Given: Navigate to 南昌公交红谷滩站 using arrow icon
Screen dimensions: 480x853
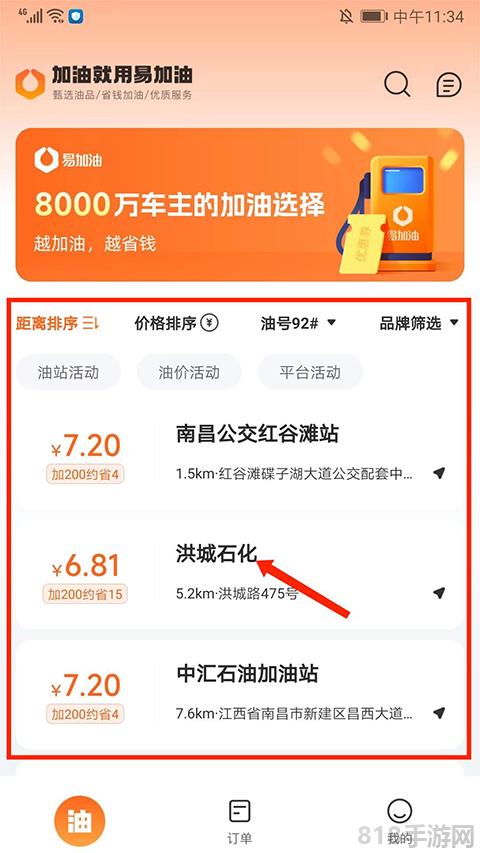Looking at the screenshot, I should coord(439,473).
